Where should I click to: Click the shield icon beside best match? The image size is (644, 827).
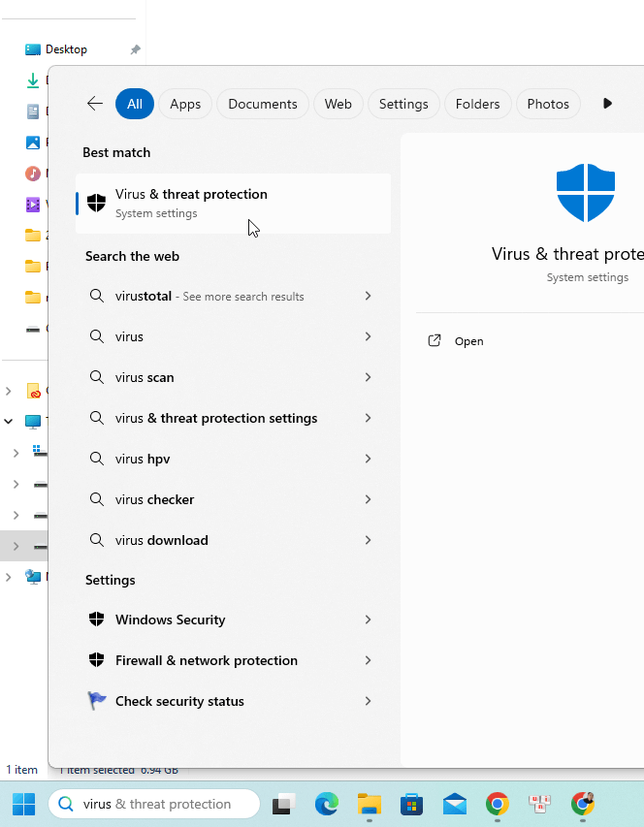click(97, 203)
